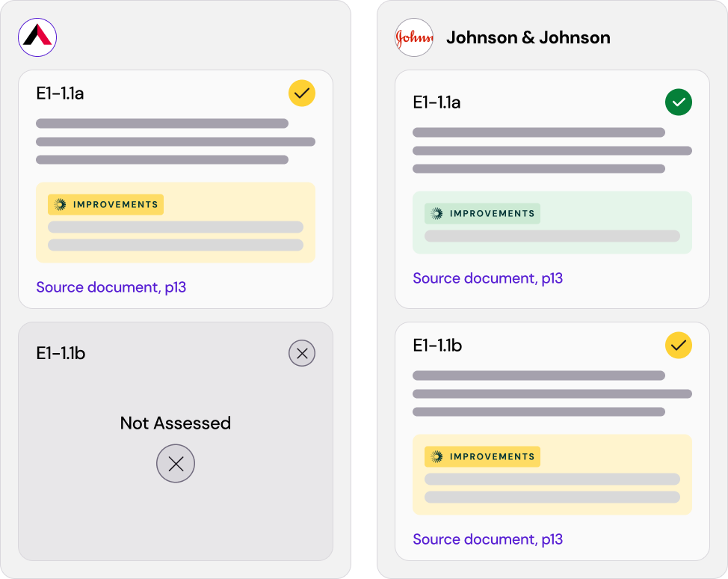Click E1-1.1a title in left card
Viewport: 728px width, 579px height.
tap(60, 94)
